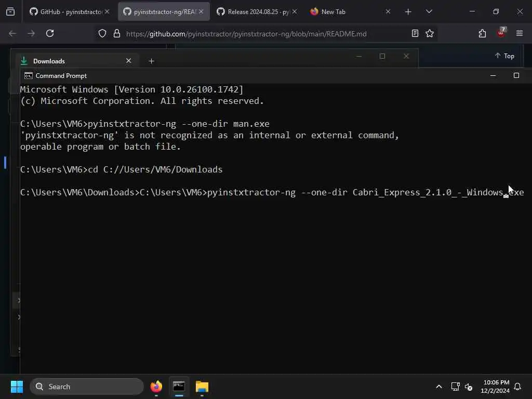This screenshot has height=399, width=532.
Task: Open the muted volume tray icon
Action: (469, 387)
